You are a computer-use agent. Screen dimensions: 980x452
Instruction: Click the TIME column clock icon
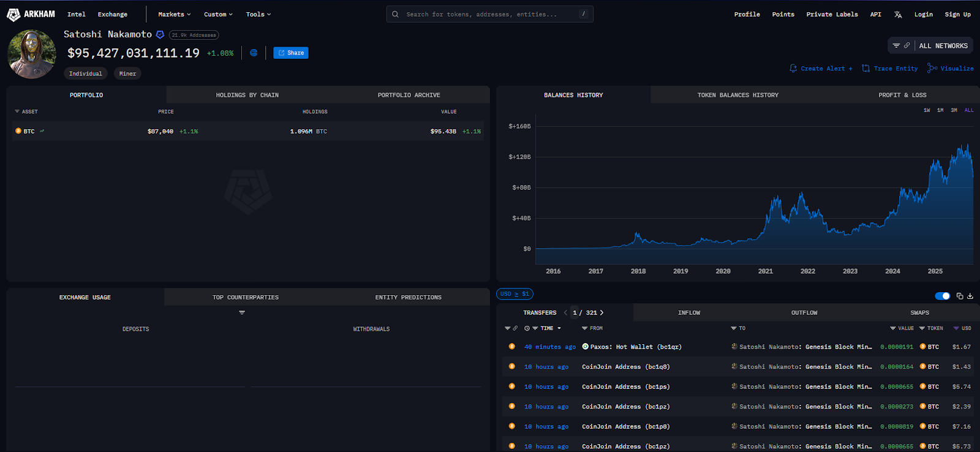527,328
